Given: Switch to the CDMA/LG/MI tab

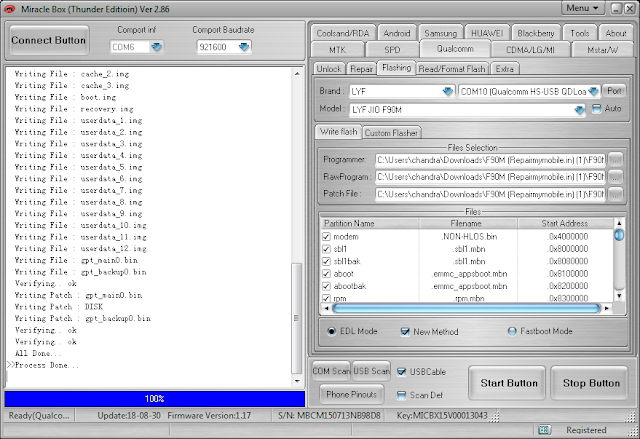Looking at the screenshot, I should 530,50.
